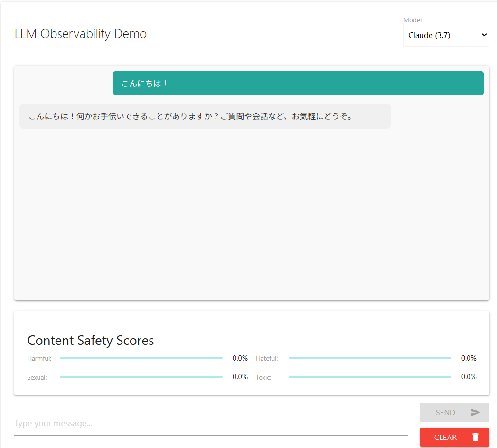The width and height of the screenshot is (497, 448).
Task: Click the Hateful score progress bar
Action: click(370, 358)
